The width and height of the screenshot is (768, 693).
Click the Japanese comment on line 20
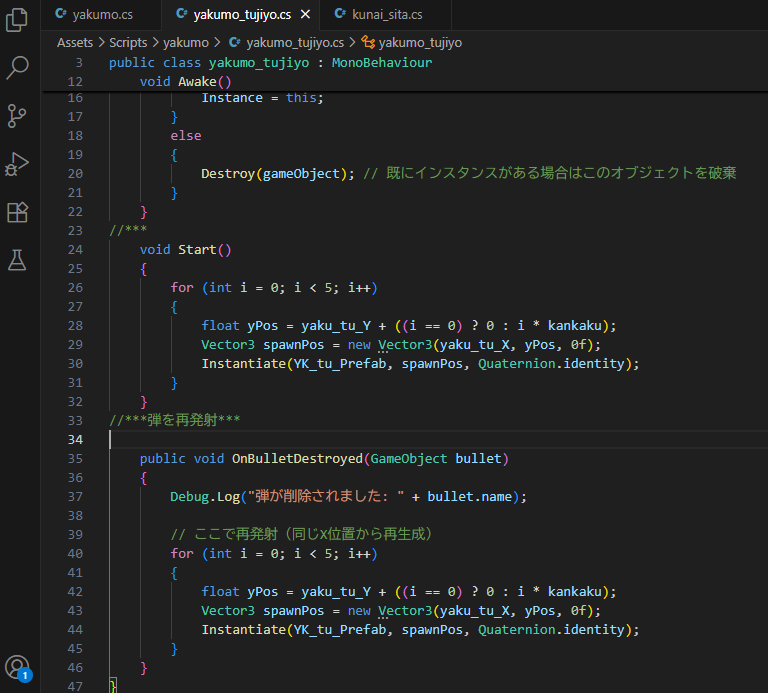coord(550,173)
